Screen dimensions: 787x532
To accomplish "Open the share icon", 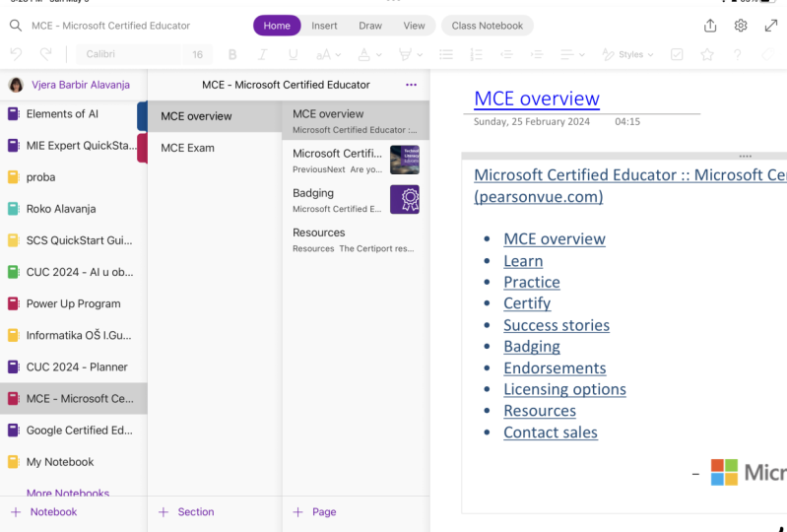I will click(x=710, y=26).
